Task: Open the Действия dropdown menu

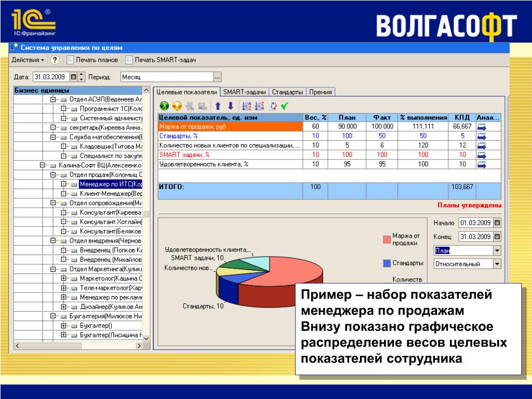Action: pyautogui.click(x=28, y=60)
